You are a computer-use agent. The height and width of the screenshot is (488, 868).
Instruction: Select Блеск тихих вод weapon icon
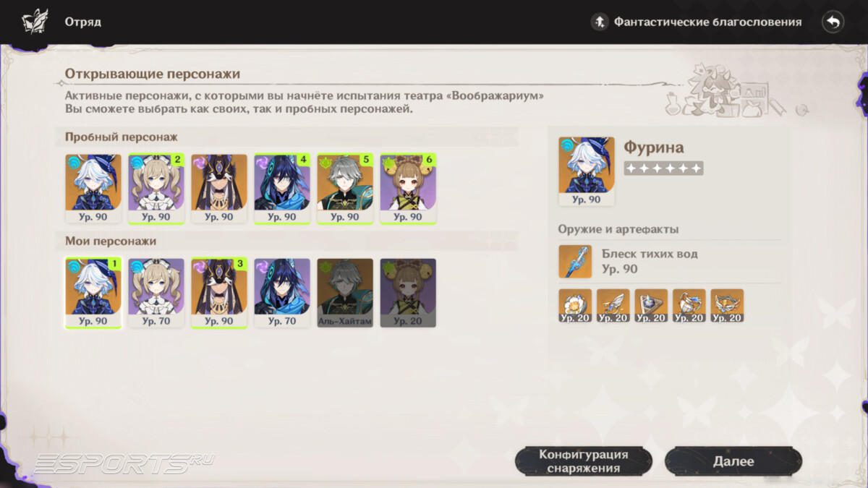[x=575, y=262]
